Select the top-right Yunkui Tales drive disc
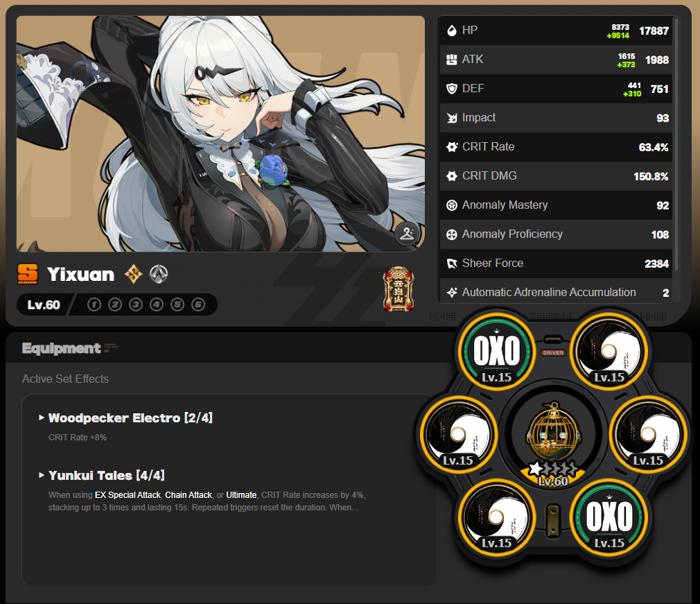Viewport: 700px width, 604px height. tap(609, 351)
